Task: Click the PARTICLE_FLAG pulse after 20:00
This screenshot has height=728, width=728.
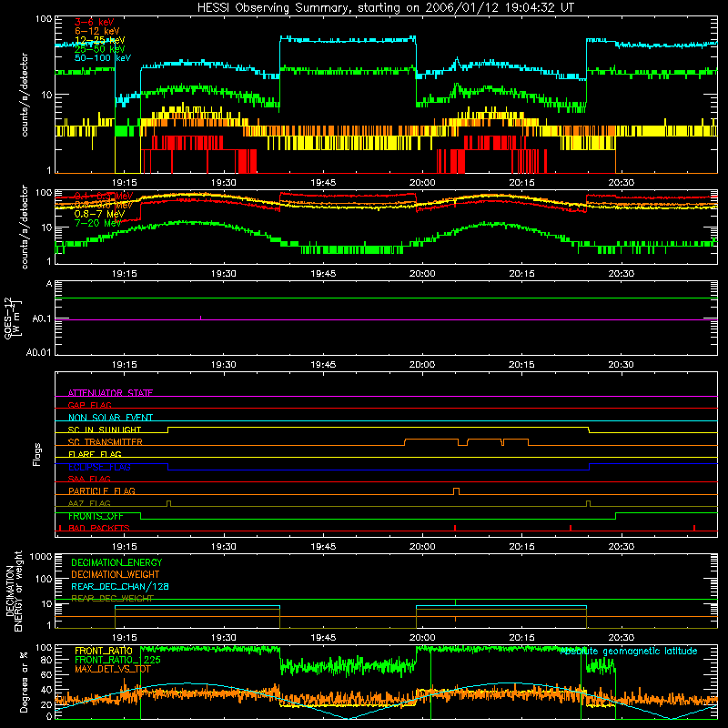Action: click(457, 491)
